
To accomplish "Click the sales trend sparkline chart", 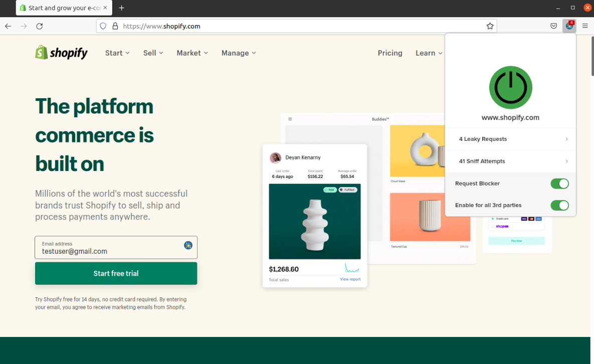I will 351,268.
